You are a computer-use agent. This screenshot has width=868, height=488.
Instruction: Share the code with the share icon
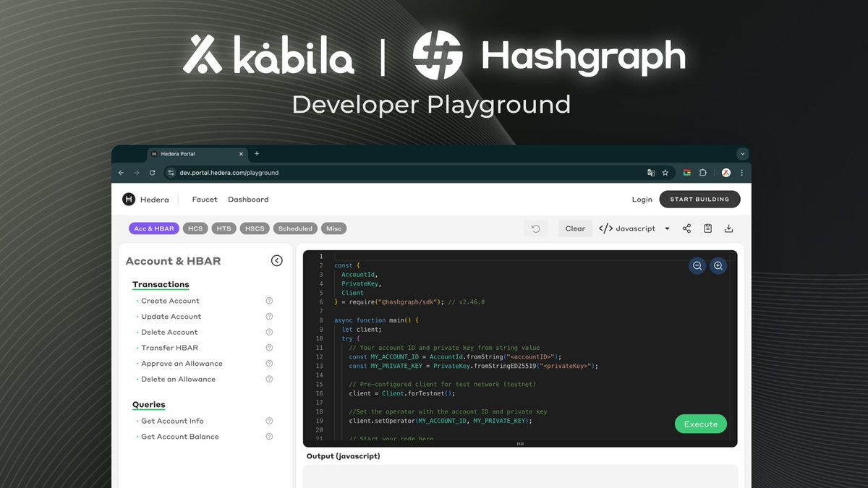pos(686,228)
